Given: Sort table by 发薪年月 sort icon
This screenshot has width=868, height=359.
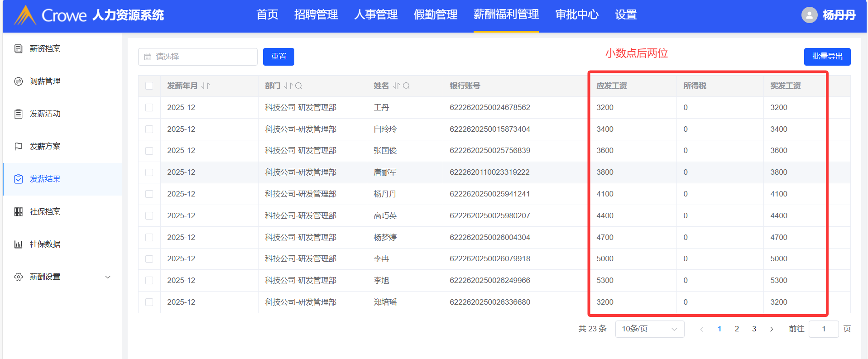Looking at the screenshot, I should pos(206,86).
